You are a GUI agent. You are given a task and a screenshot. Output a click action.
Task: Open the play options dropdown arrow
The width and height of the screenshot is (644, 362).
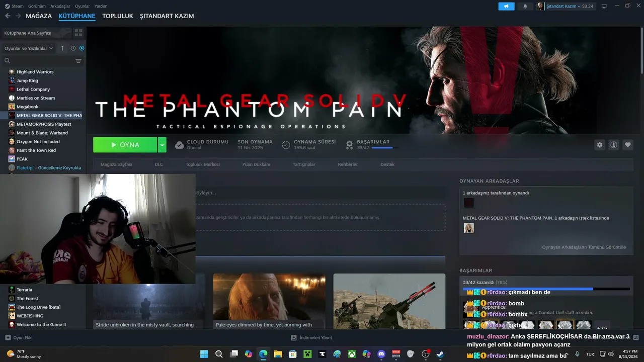(162, 145)
